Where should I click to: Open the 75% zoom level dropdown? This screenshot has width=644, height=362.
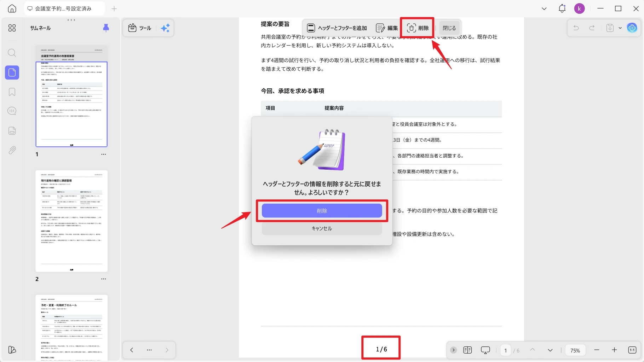575,350
